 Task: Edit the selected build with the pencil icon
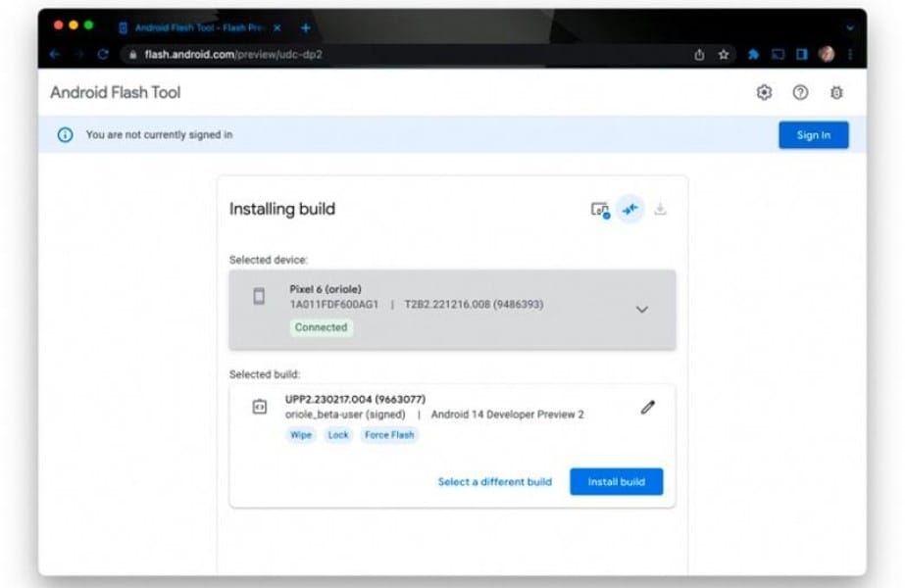tap(647, 407)
